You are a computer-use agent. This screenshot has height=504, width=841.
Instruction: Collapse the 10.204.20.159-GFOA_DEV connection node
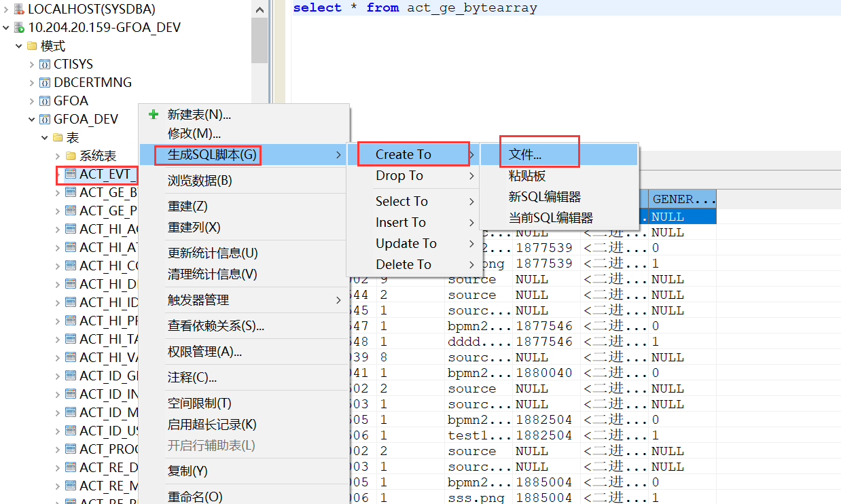6,28
